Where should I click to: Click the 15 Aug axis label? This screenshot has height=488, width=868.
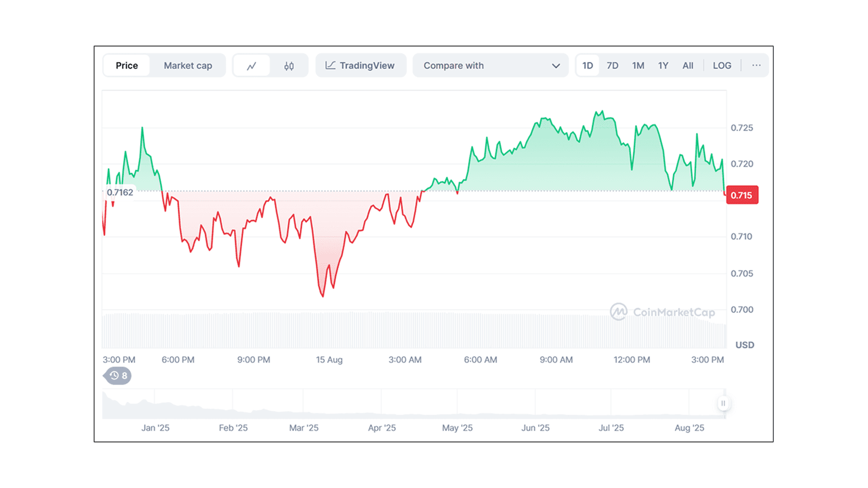click(329, 360)
